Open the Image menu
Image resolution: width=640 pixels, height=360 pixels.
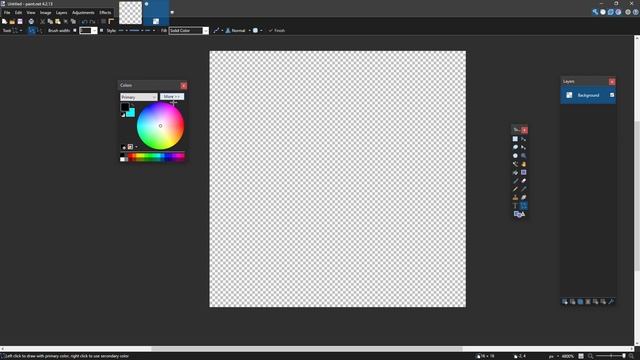click(45, 13)
